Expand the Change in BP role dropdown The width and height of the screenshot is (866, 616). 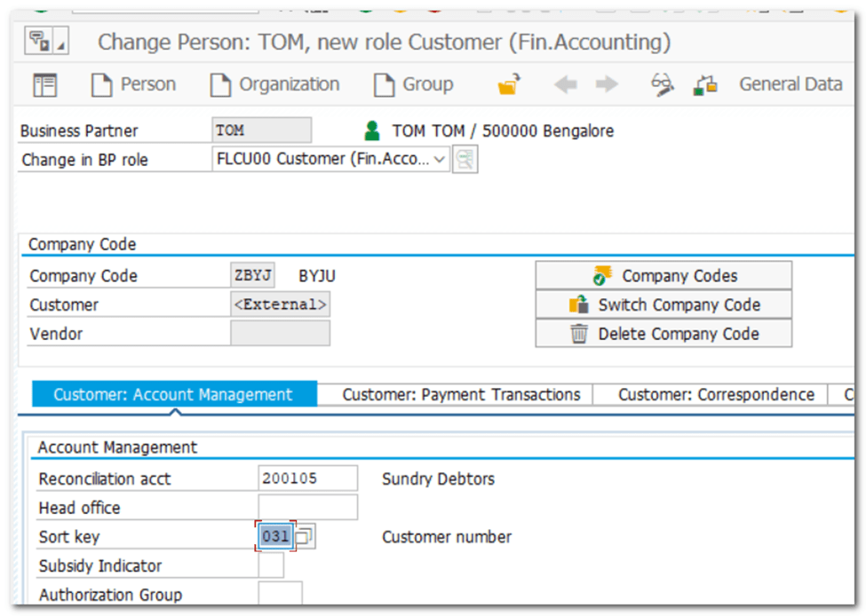(441, 161)
